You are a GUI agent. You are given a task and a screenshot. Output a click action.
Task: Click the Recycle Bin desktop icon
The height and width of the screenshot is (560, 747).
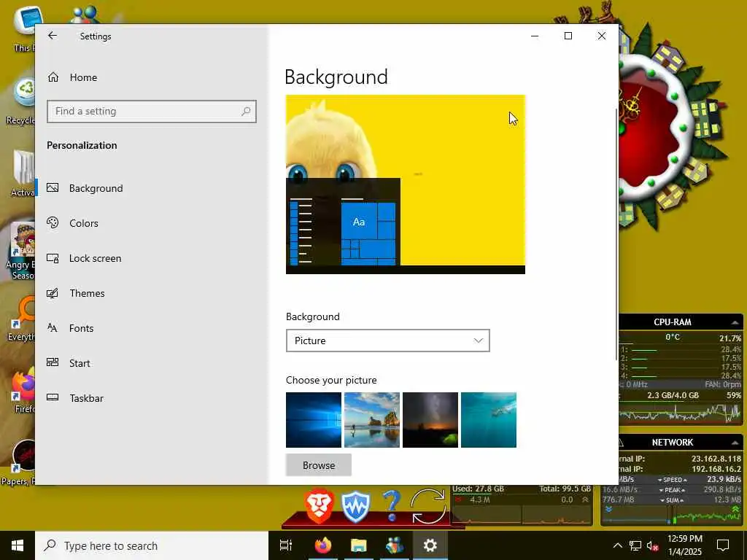tap(21, 101)
